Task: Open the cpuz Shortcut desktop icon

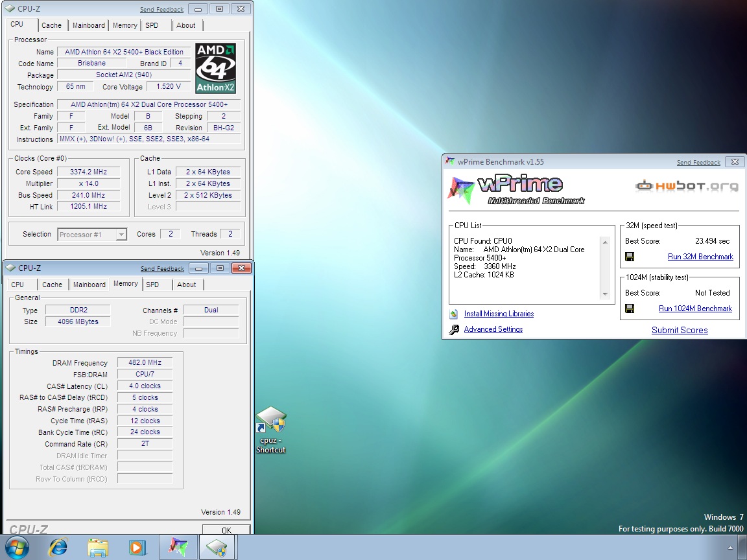Action: click(270, 430)
